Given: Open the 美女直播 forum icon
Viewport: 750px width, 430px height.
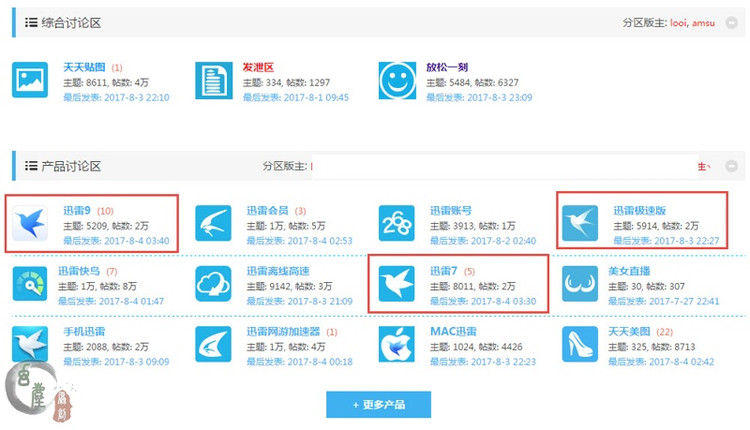Looking at the screenshot, I should 580,284.
